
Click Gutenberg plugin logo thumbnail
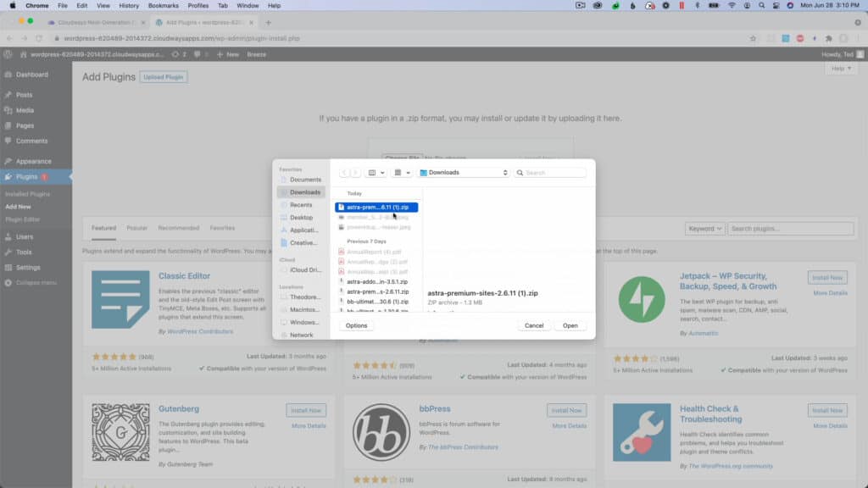click(120, 432)
